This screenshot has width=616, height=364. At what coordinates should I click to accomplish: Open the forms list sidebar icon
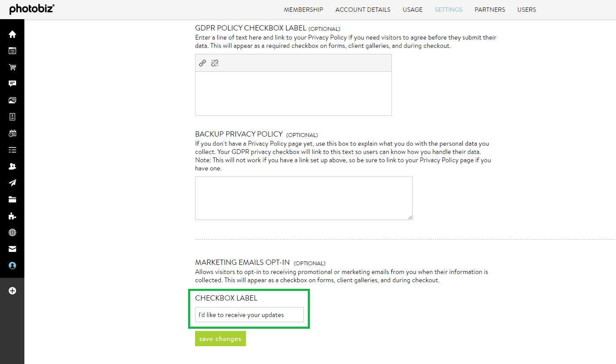(12, 150)
